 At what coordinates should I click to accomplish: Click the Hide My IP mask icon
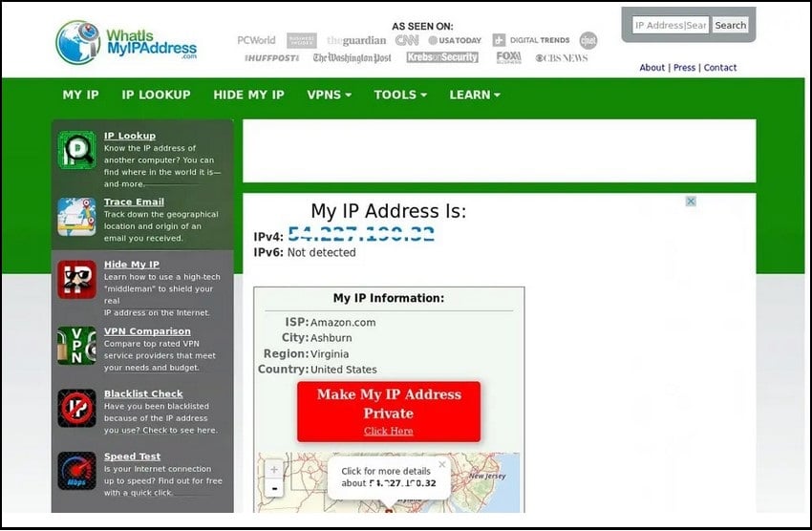coord(76,280)
